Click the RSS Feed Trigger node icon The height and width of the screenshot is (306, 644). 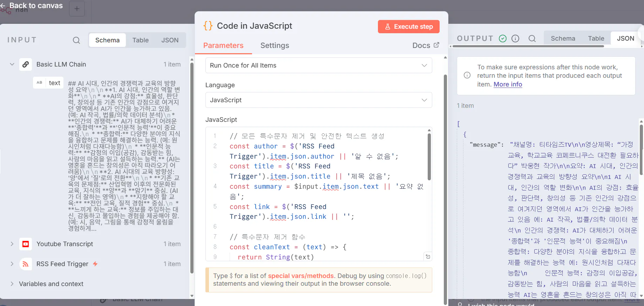pos(26,264)
